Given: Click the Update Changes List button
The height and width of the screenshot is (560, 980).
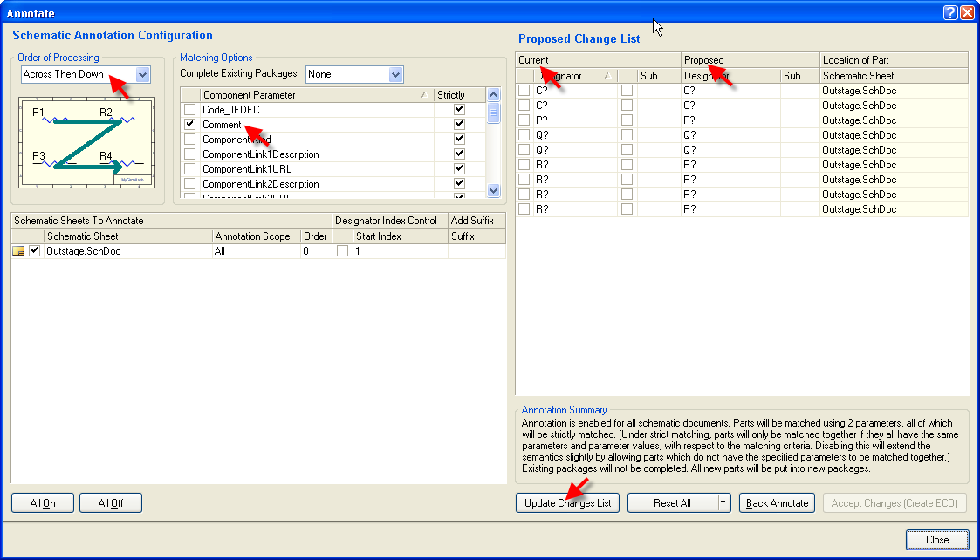Looking at the screenshot, I should tap(567, 503).
